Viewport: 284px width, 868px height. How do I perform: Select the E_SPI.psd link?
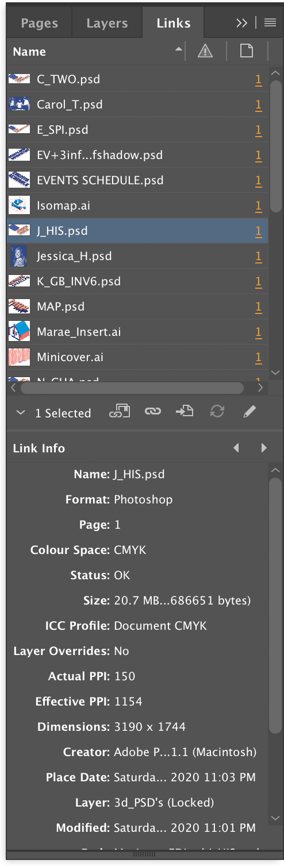[x=137, y=130]
